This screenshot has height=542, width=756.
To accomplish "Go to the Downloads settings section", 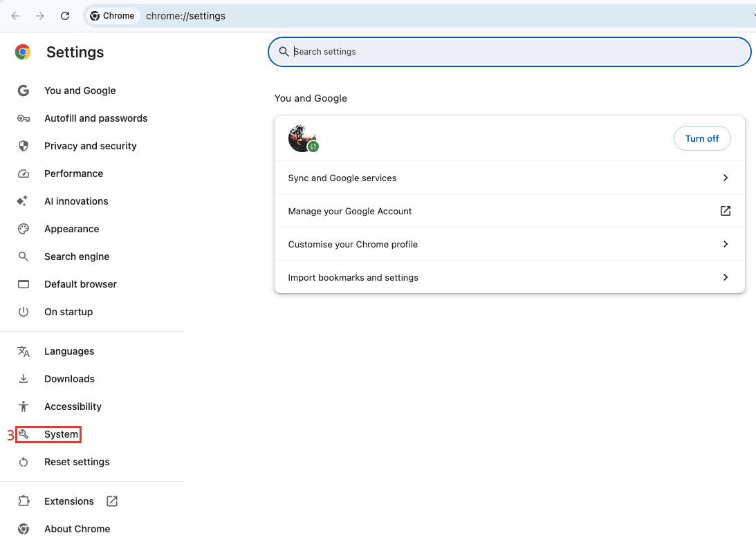I will [69, 379].
